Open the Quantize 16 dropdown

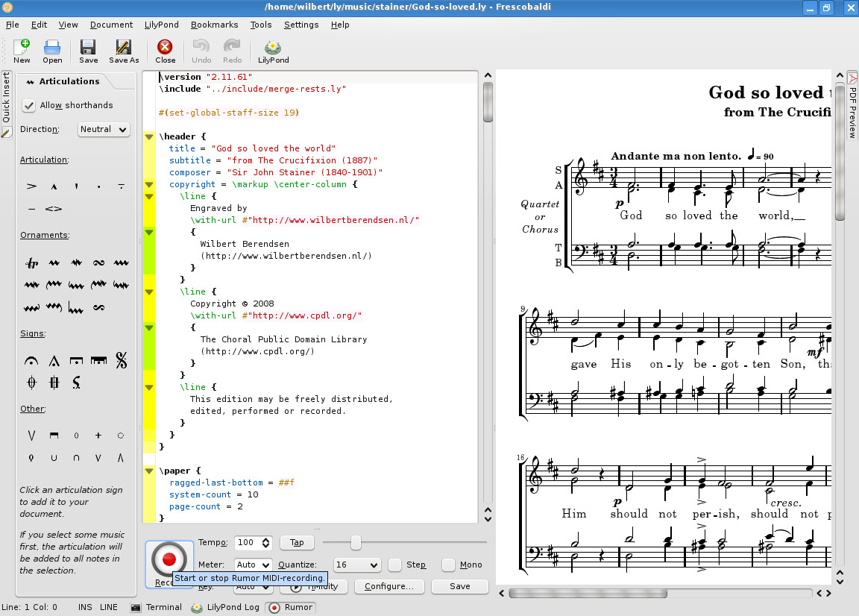pos(356,565)
